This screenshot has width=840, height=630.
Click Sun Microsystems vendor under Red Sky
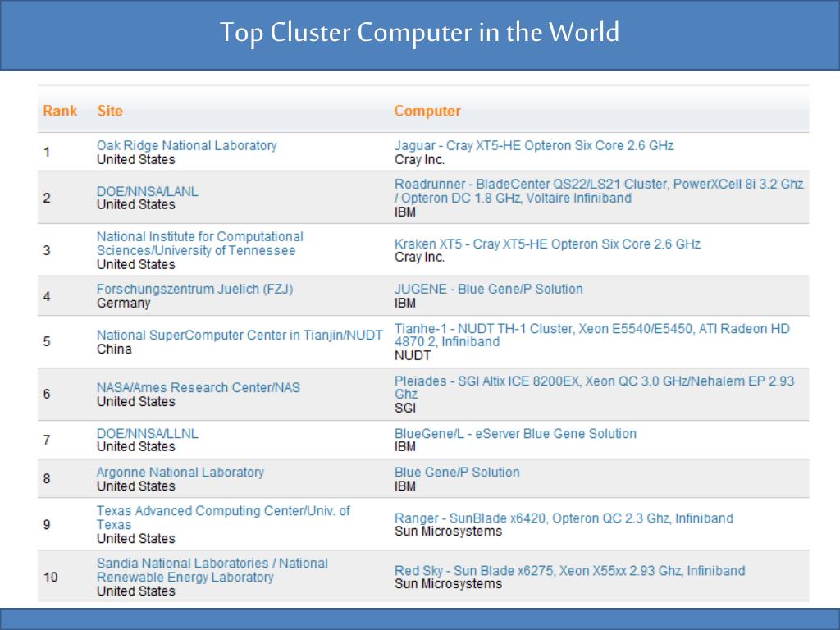449,584
